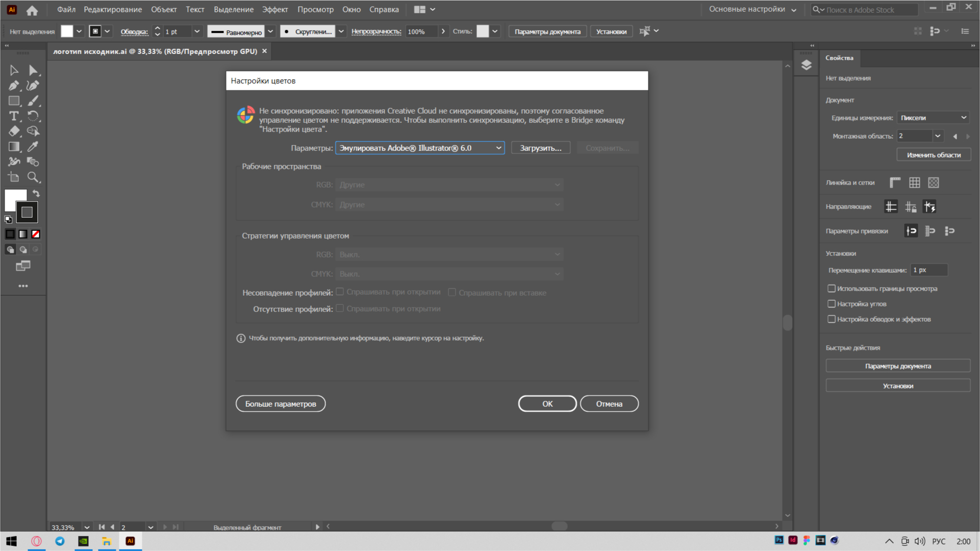The width and height of the screenshot is (980, 551).
Task: Open the Редактирование menu
Action: [113, 10]
